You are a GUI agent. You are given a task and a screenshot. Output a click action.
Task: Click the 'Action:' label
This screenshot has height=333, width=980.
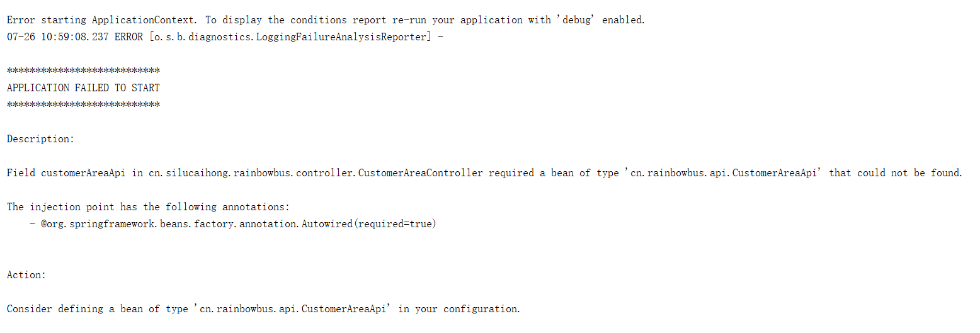(26, 275)
